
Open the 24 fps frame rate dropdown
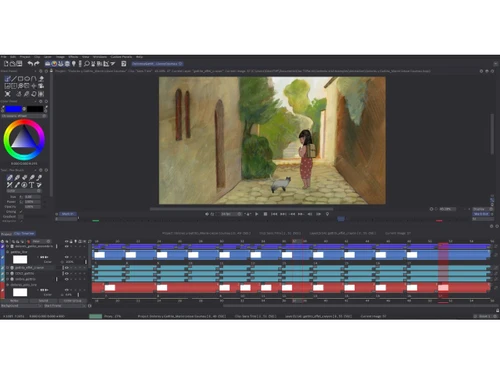click(230, 214)
